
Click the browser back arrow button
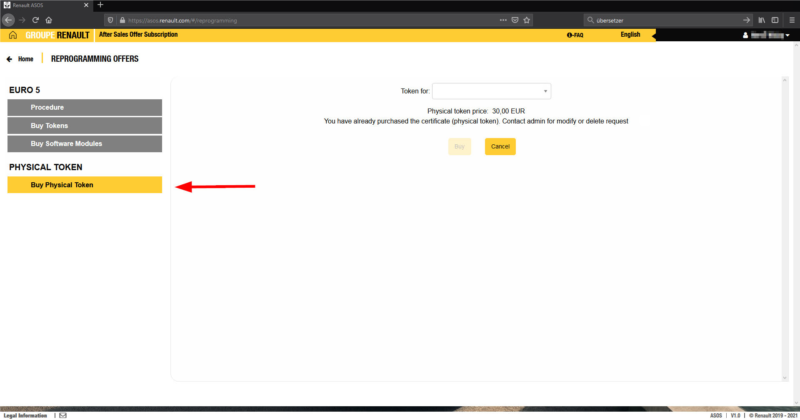8,20
